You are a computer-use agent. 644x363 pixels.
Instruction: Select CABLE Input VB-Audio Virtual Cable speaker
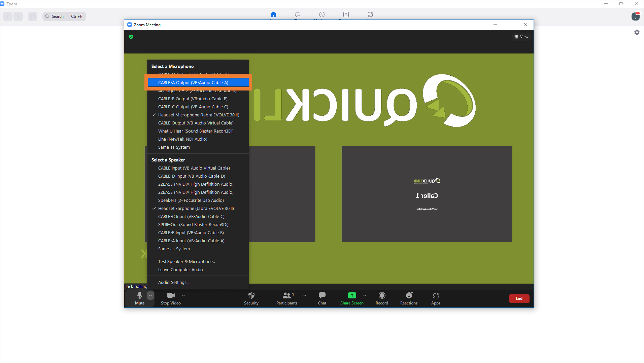[198, 168]
